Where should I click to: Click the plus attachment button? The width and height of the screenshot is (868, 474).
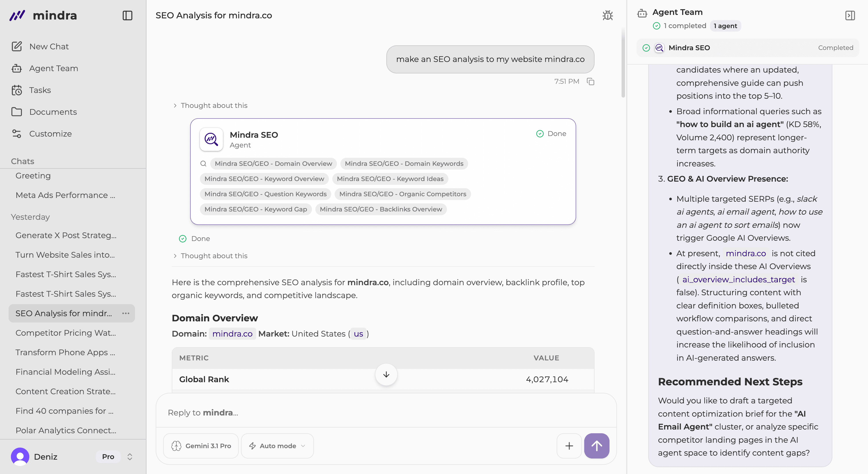569,446
